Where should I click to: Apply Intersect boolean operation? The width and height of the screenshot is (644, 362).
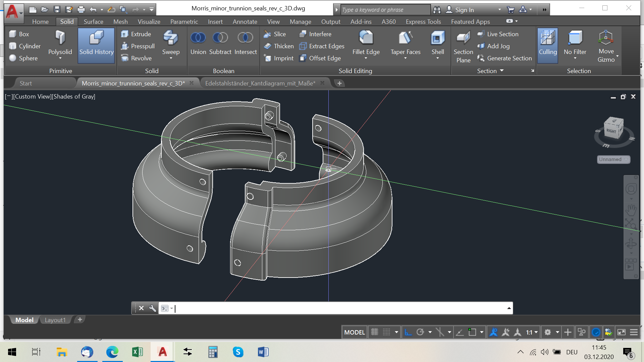pyautogui.click(x=246, y=43)
